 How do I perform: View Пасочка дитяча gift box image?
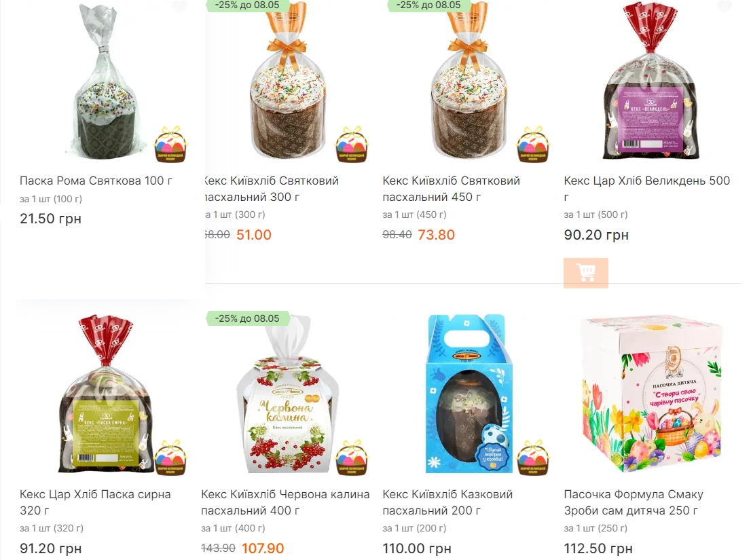tap(651, 394)
